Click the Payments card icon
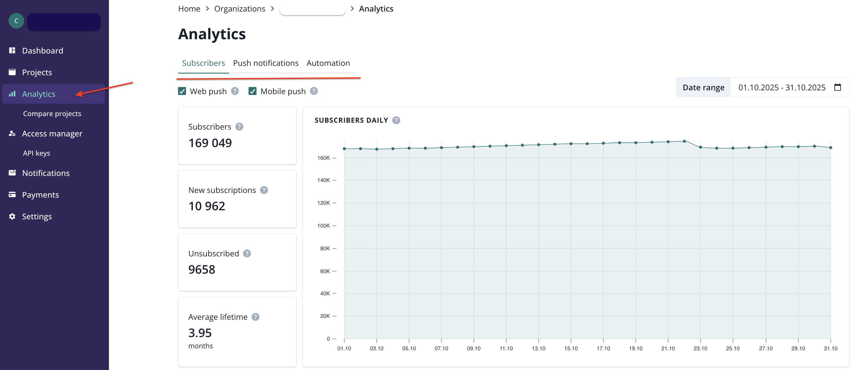The image size is (868, 370). [x=12, y=195]
